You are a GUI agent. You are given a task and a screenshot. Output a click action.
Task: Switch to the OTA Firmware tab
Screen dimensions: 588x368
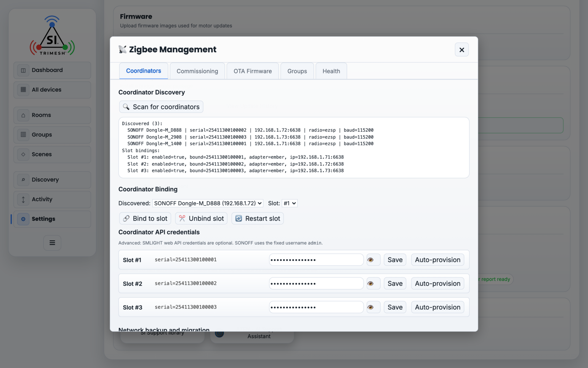(x=253, y=71)
